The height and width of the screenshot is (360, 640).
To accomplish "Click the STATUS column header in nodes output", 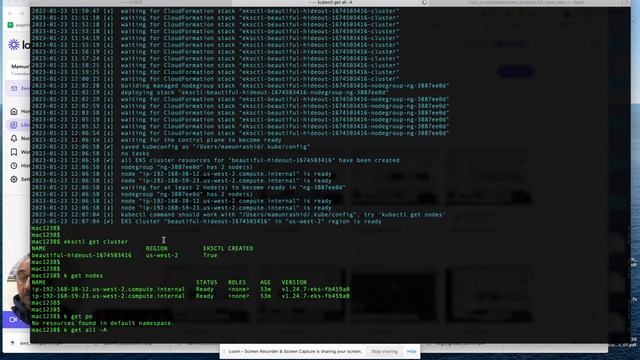I will pos(207,282).
